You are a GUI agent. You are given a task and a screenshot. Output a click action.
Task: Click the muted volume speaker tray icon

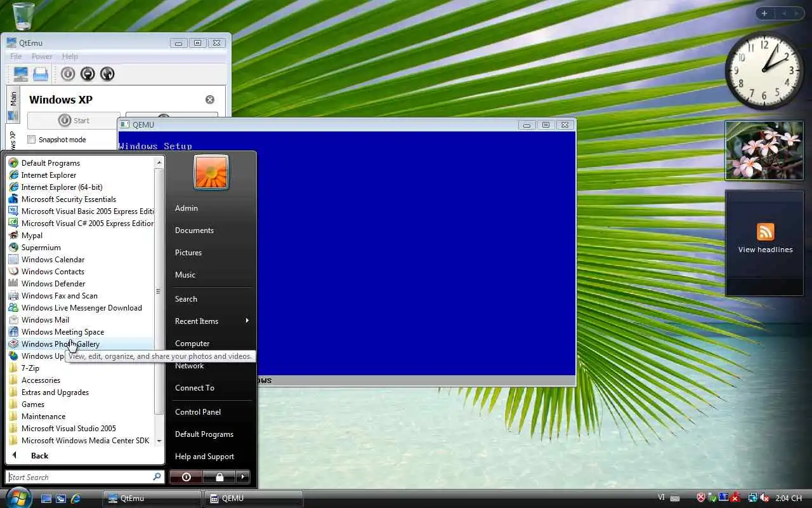click(x=765, y=498)
